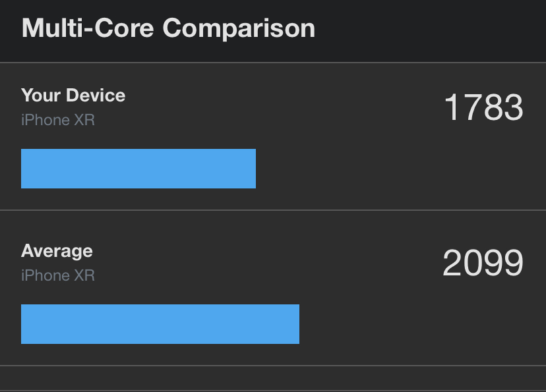Select the Your Device label
546x392 pixels.
pos(73,96)
